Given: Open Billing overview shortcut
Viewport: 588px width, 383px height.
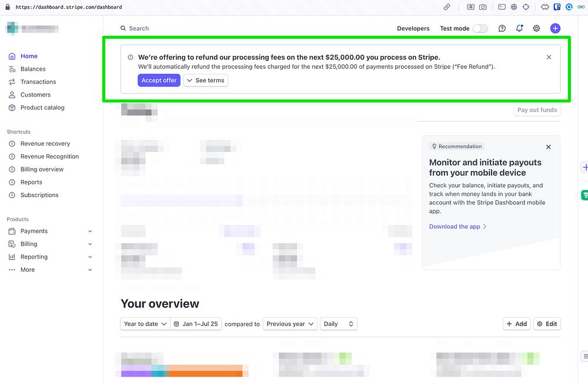Looking at the screenshot, I should pos(42,169).
